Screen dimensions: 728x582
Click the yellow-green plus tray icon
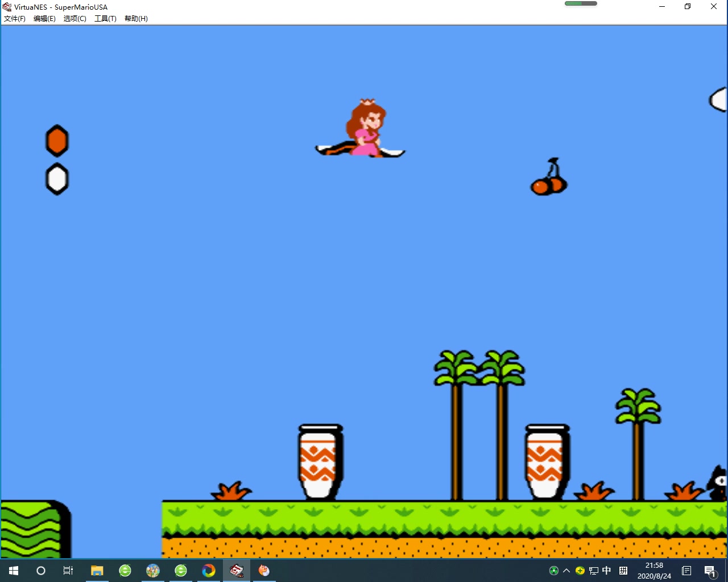pyautogui.click(x=580, y=571)
